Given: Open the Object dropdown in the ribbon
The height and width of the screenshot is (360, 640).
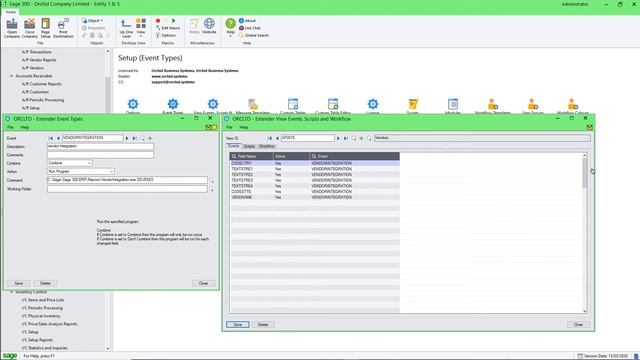Looking at the screenshot, I should coord(92,20).
